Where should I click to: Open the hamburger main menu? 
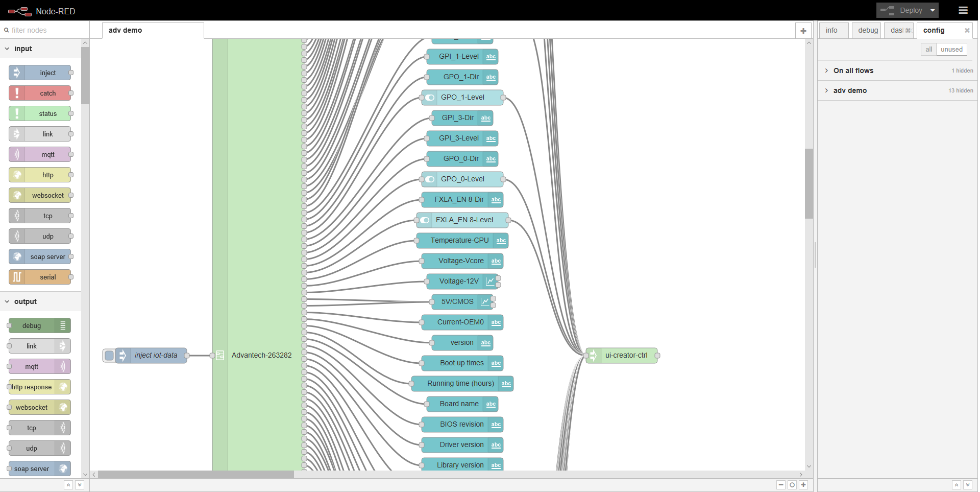pyautogui.click(x=963, y=10)
